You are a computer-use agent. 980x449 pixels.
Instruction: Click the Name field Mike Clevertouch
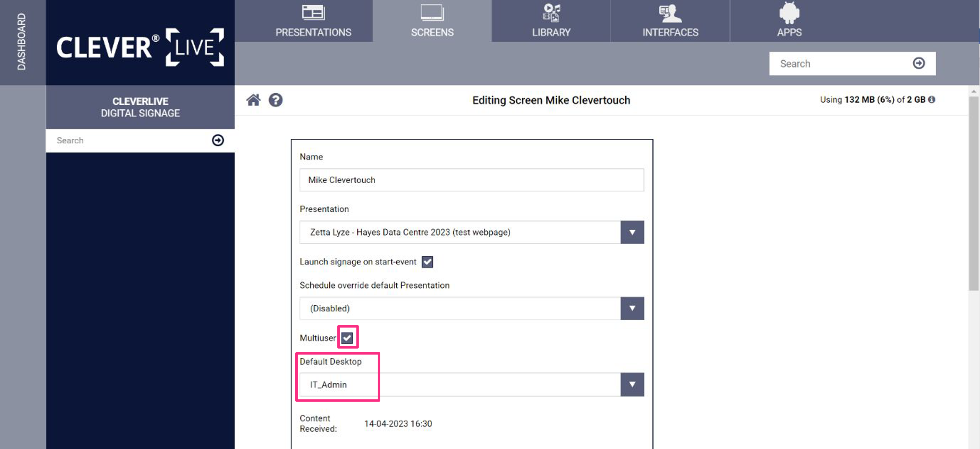471,180
